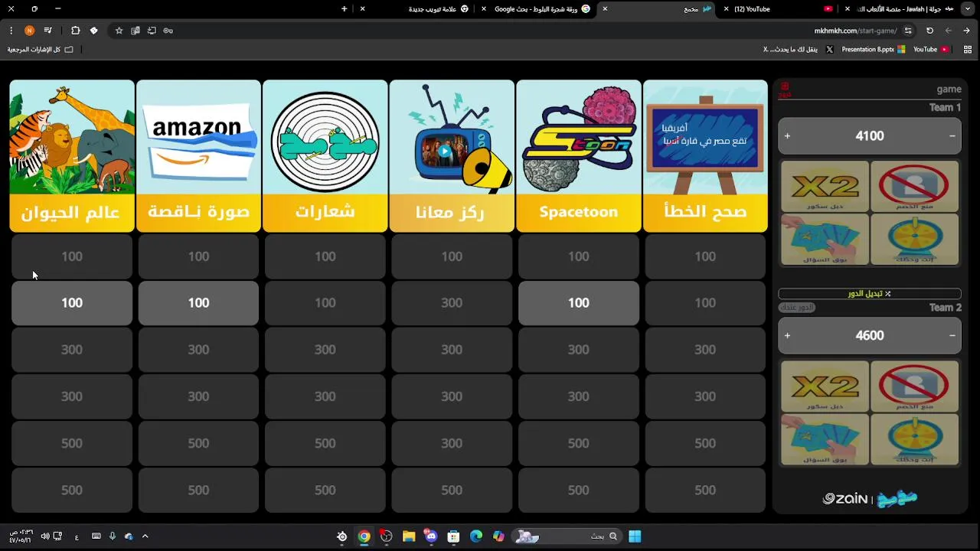The image size is (980, 551).
Task: Open the Chrome profile avatar N
Action: (29, 31)
